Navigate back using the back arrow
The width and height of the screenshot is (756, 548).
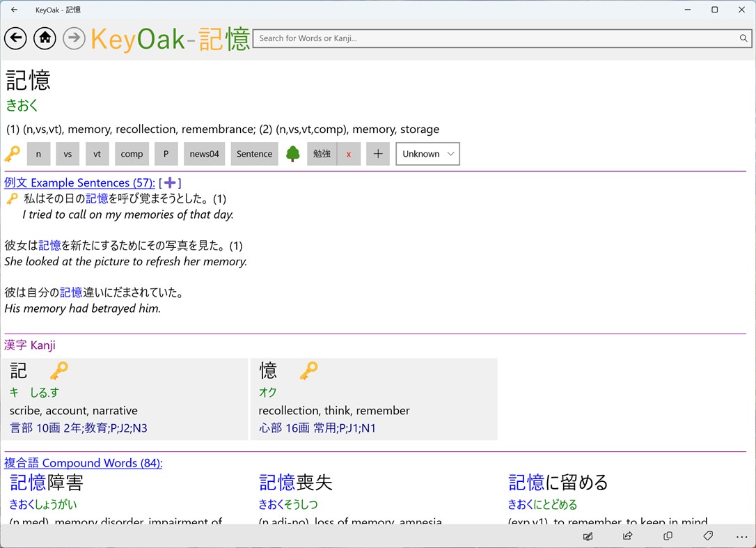pos(15,38)
